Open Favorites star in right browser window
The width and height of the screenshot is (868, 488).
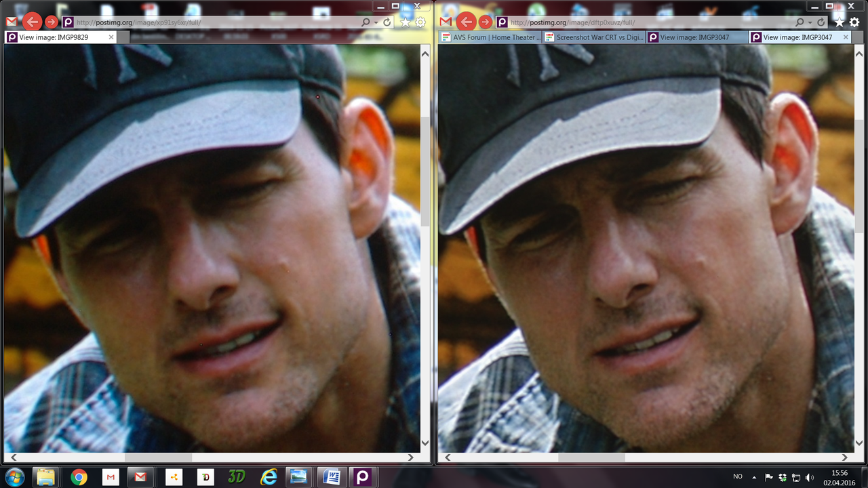pyautogui.click(x=840, y=22)
